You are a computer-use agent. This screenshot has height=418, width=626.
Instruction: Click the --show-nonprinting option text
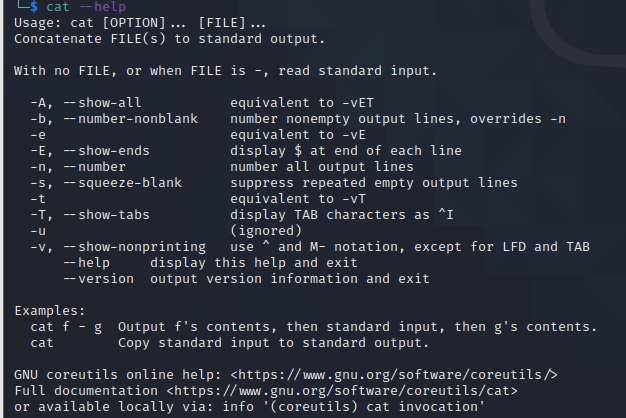click(135, 247)
